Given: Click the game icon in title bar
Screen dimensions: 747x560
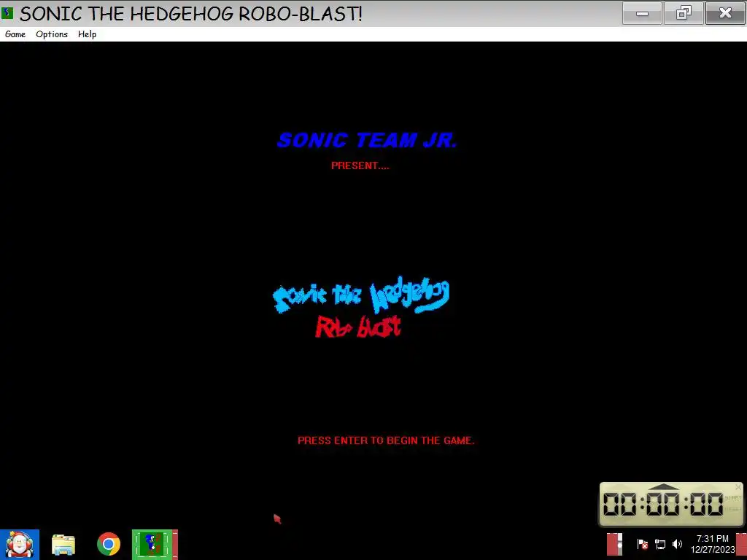Looking at the screenshot, I should click(7, 13).
